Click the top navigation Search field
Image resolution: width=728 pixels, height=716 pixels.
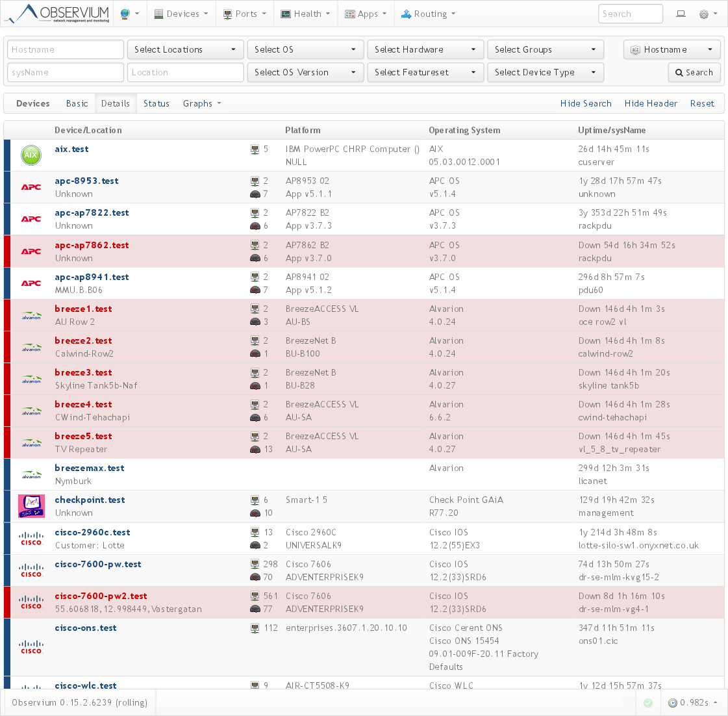pos(631,14)
